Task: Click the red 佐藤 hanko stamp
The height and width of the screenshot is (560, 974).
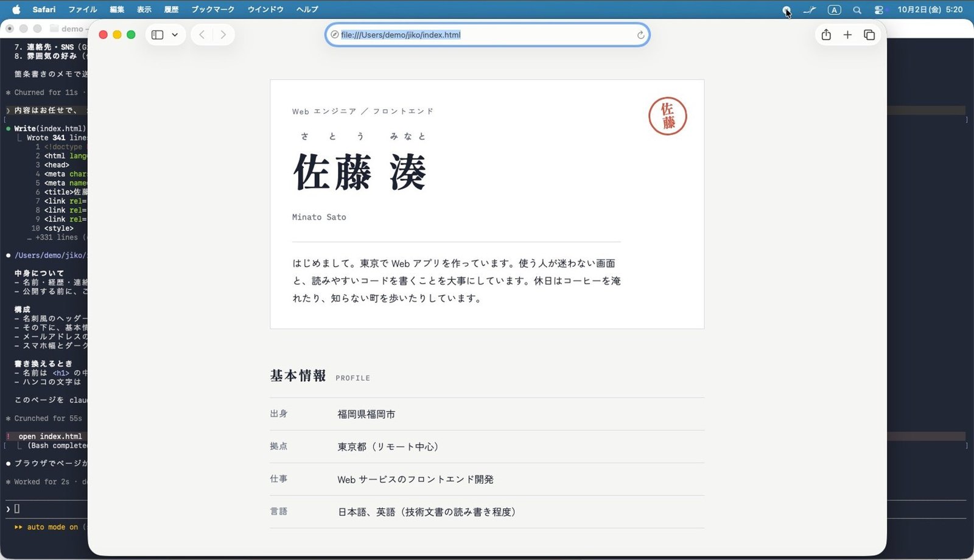Action: [668, 116]
